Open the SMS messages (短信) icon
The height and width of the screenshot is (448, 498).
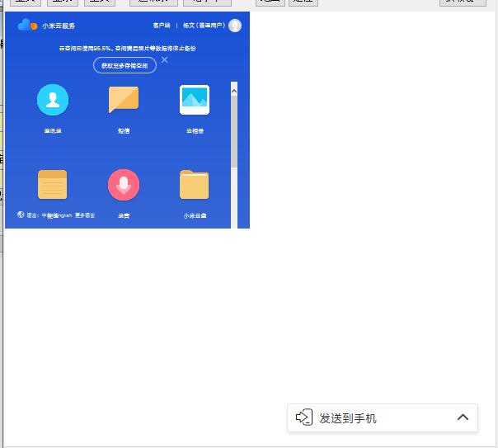124,100
